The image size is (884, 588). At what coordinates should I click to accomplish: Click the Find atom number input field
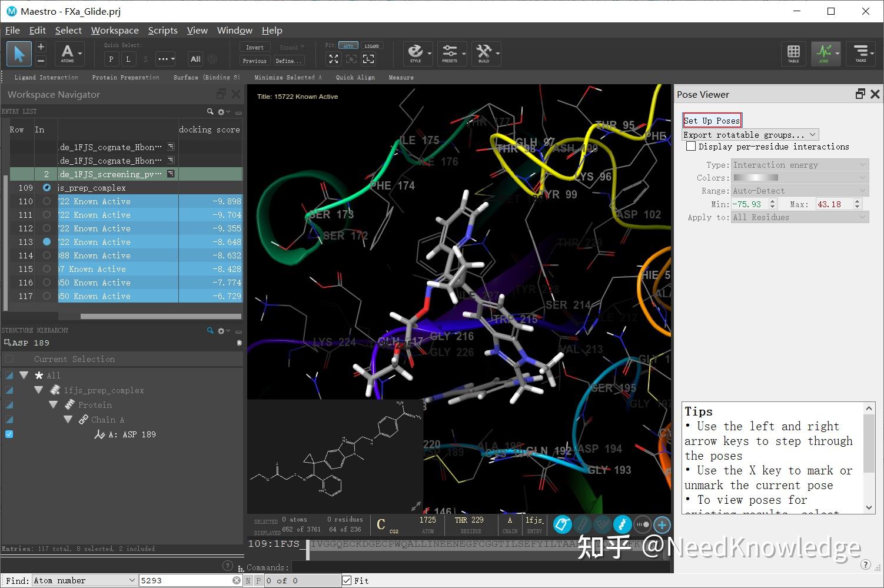pos(188,580)
